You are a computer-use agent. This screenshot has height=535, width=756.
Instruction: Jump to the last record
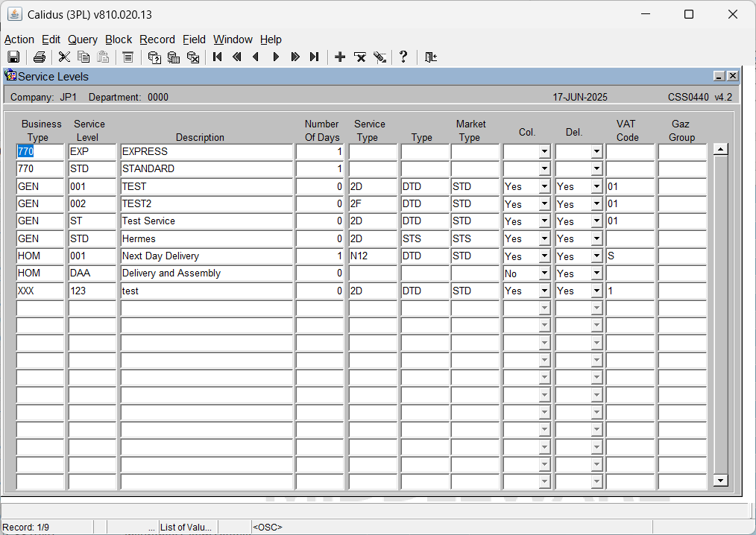tap(315, 57)
